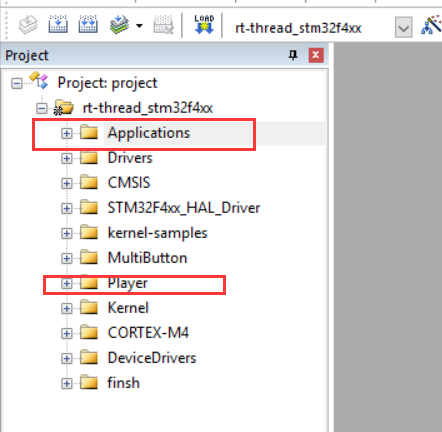This screenshot has height=432, width=442.
Task: Select the Project: project tree label
Action: (x=107, y=83)
